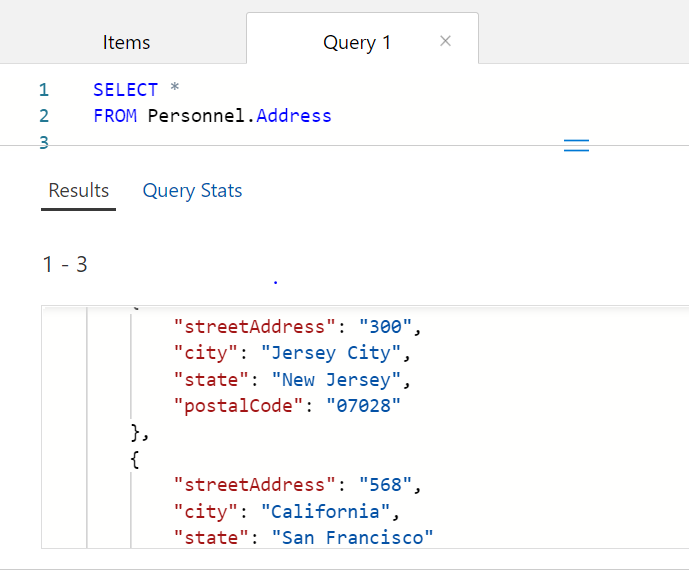The width and height of the screenshot is (689, 570).
Task: Click the streetAddress "300" result line
Action: [297, 326]
